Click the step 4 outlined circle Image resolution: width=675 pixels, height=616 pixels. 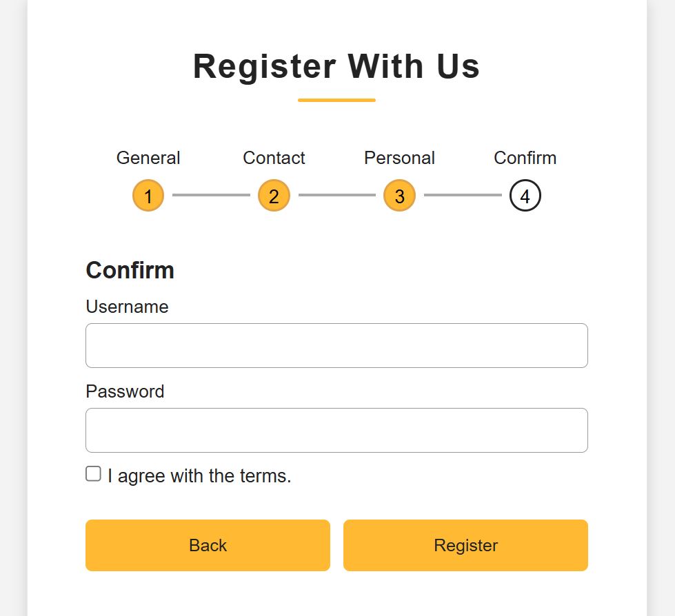point(525,196)
